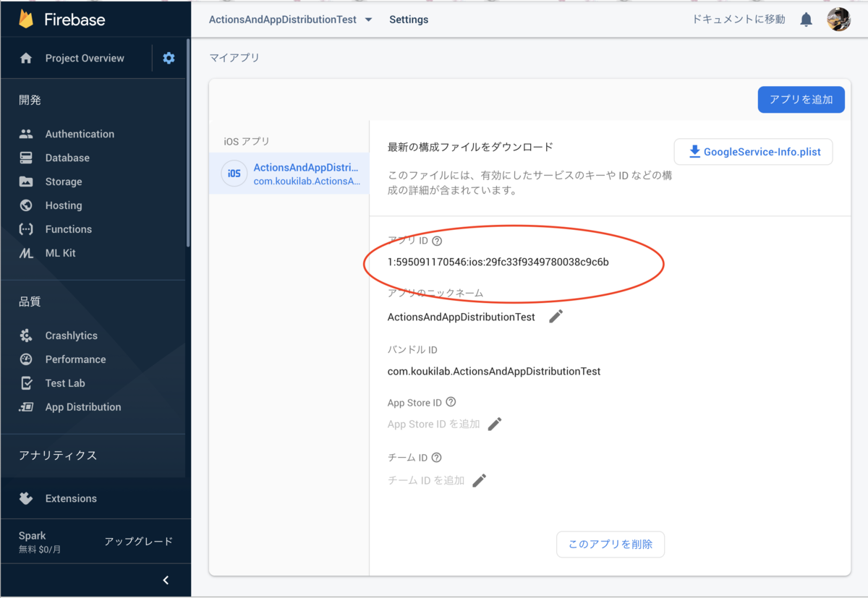This screenshot has width=868, height=598.
Task: Click the Hosting globe icon
Action: (x=26, y=205)
